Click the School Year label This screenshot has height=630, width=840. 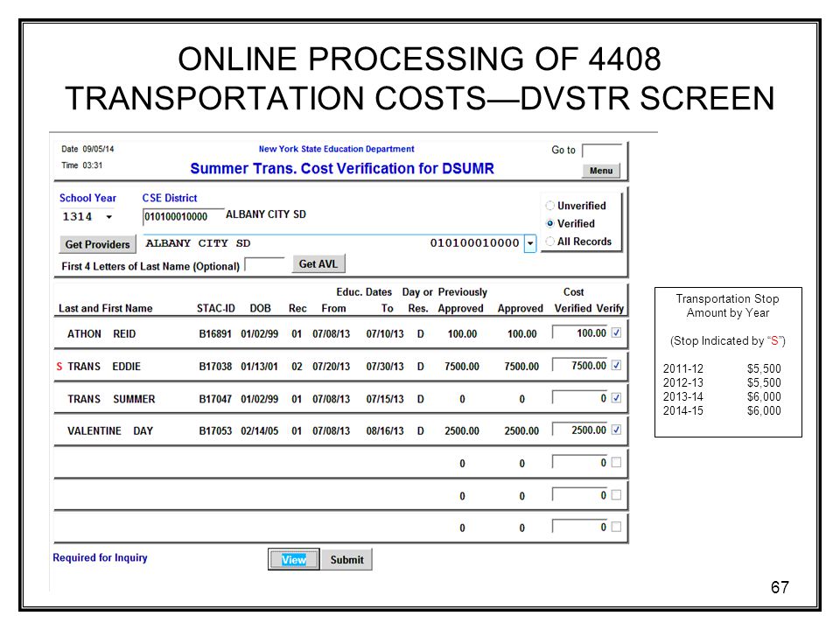coord(87,199)
